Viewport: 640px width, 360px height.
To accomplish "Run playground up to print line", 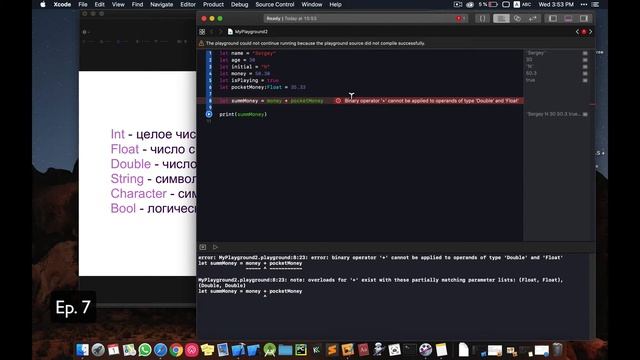I will [x=209, y=114].
